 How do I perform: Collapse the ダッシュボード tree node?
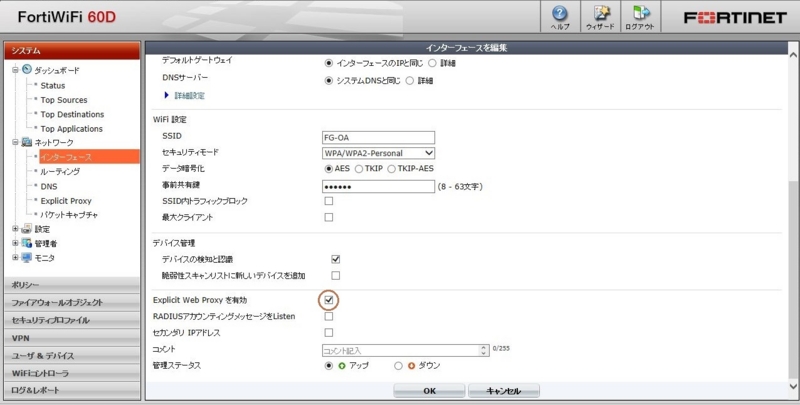pos(15,70)
